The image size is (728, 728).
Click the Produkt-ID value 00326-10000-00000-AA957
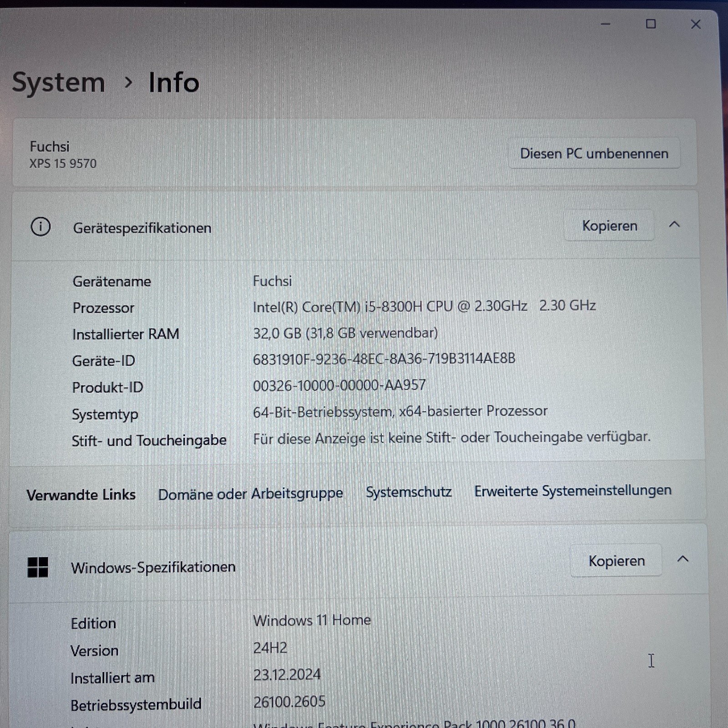339,386
